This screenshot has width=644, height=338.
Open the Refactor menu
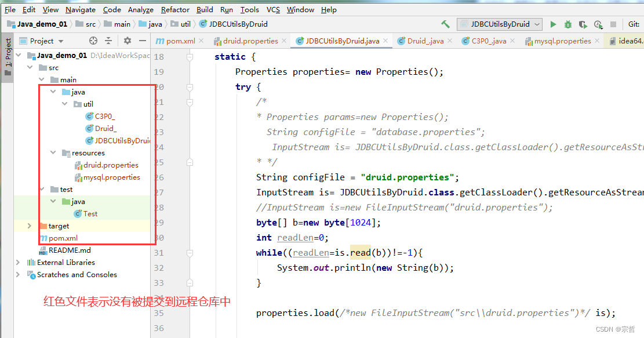pos(175,9)
